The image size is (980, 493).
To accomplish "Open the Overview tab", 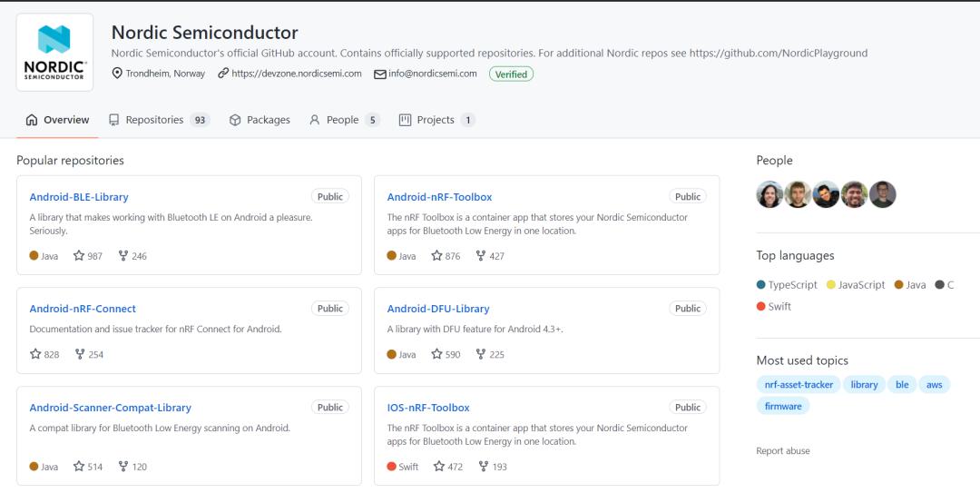I will (x=57, y=120).
